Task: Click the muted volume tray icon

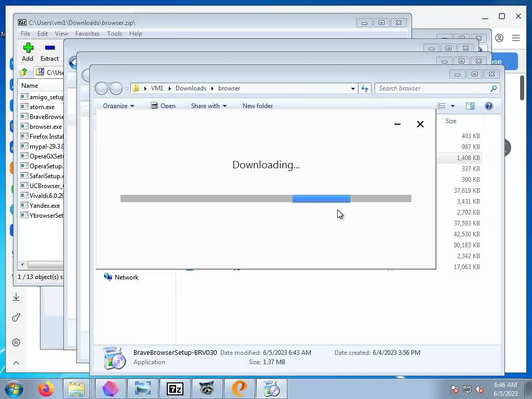Action: [x=480, y=389]
